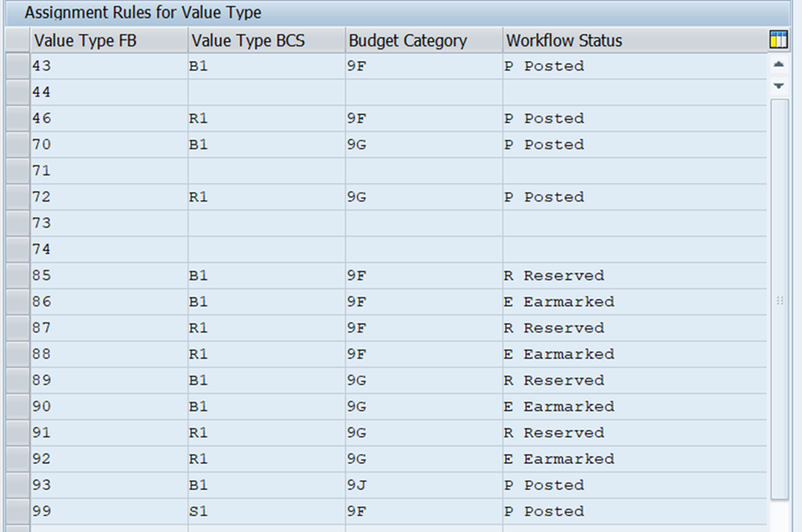Select row selector for Value Type 99
Viewport: 802px width, 532px height.
pos(17,512)
